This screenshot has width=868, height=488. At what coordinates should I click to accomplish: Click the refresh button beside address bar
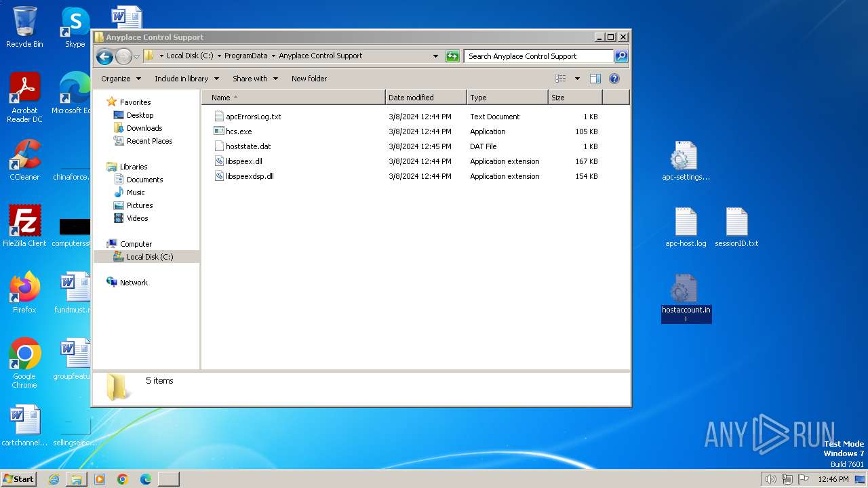click(452, 56)
